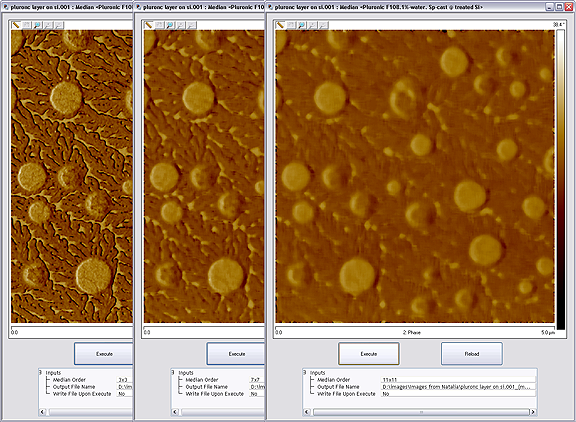
Task: Click the phase color scale bar
Action: (x=561, y=179)
